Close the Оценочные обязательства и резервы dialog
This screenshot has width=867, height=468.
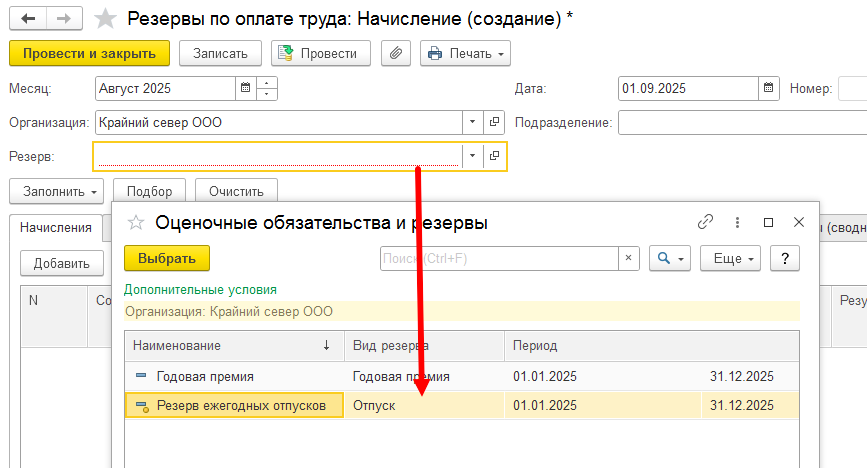799,222
